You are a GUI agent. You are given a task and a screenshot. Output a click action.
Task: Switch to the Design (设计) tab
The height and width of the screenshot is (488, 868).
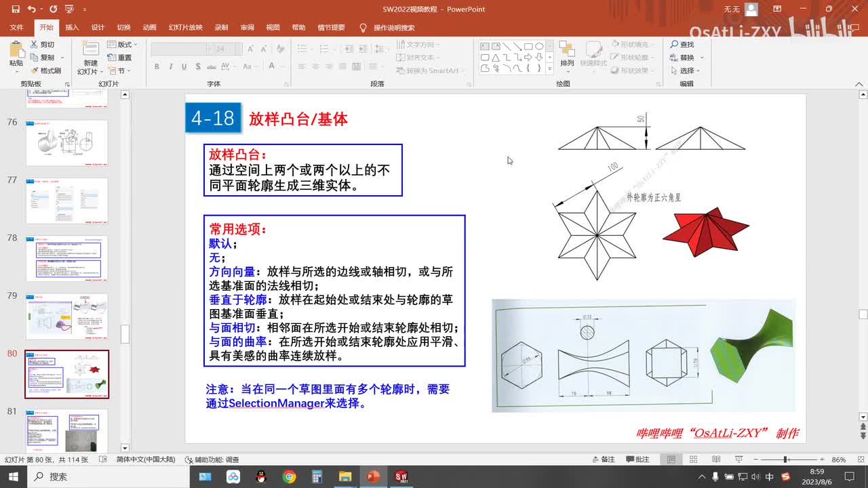pos(98,28)
